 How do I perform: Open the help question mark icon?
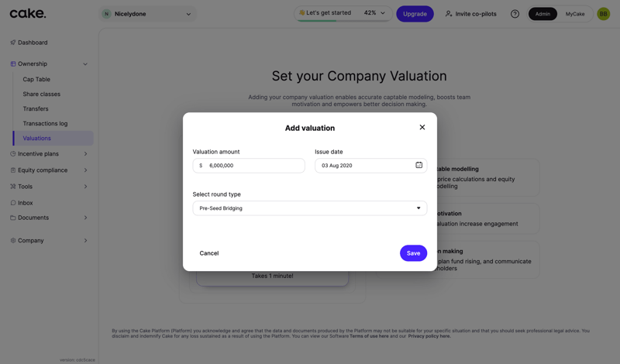coord(515,14)
